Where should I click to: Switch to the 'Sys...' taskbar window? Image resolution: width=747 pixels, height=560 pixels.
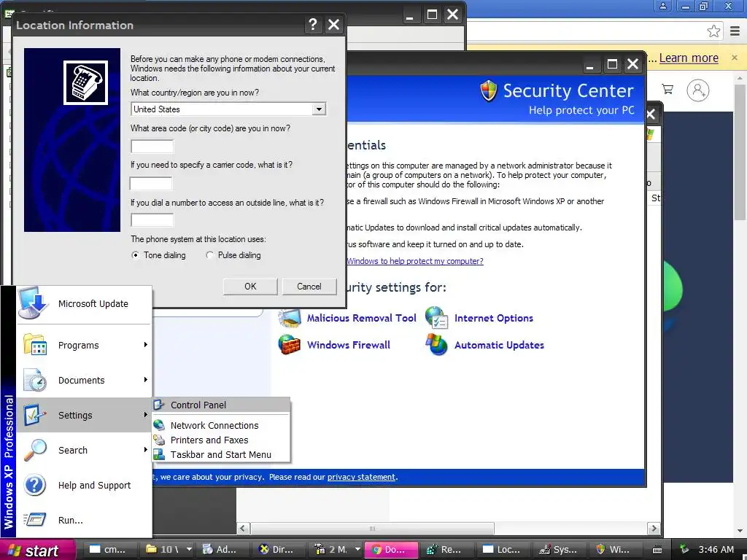[559, 549]
